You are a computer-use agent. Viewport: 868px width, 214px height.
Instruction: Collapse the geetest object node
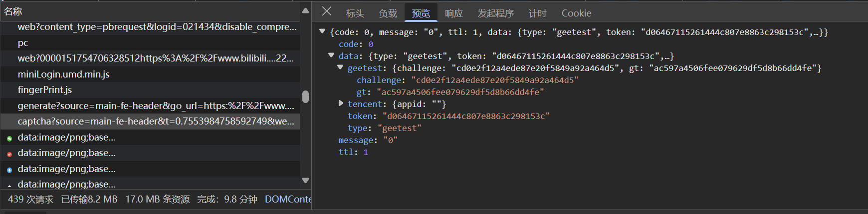pyautogui.click(x=340, y=67)
